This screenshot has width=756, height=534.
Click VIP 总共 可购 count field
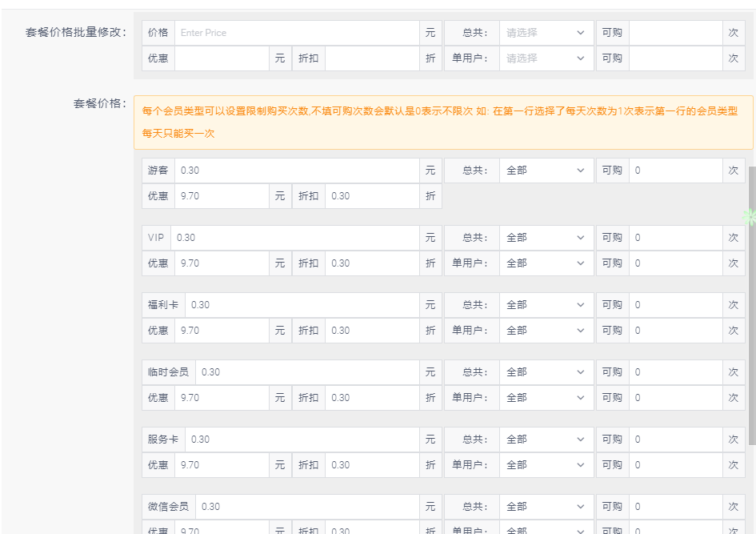pos(676,238)
